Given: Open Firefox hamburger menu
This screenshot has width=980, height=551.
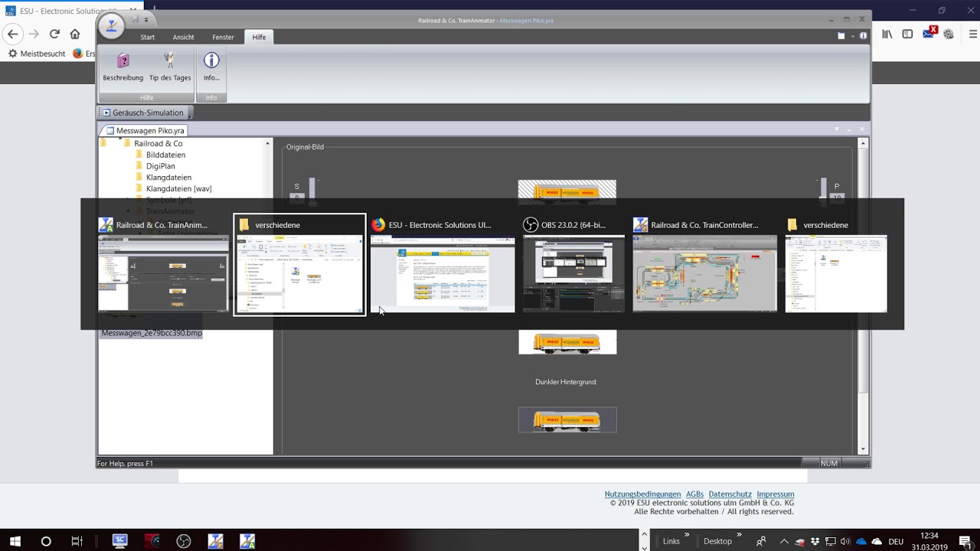Looking at the screenshot, I should (x=973, y=34).
